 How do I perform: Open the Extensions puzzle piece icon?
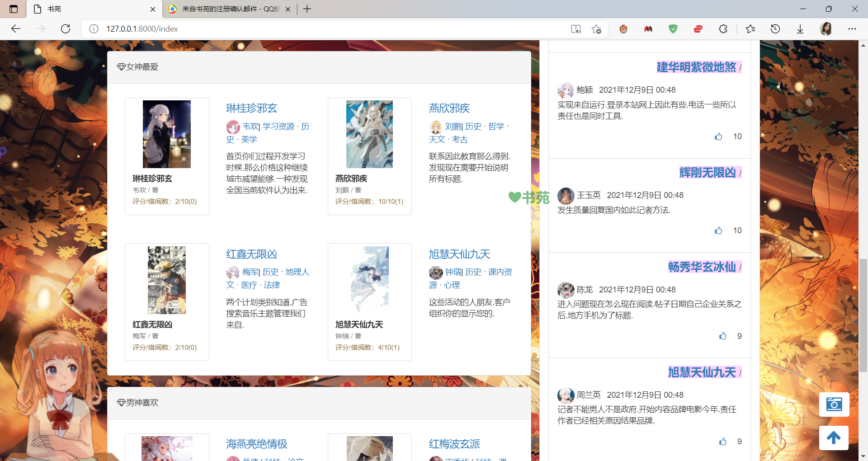723,29
